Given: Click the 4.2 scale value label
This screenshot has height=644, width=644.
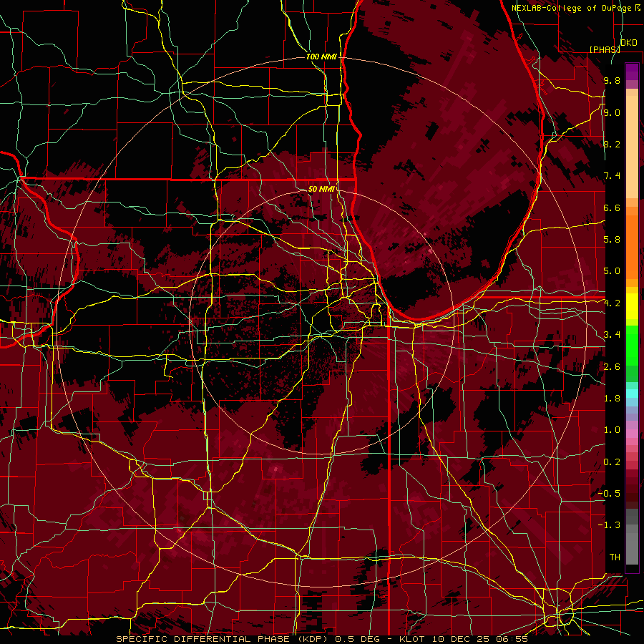Looking at the screenshot, I should (612, 303).
